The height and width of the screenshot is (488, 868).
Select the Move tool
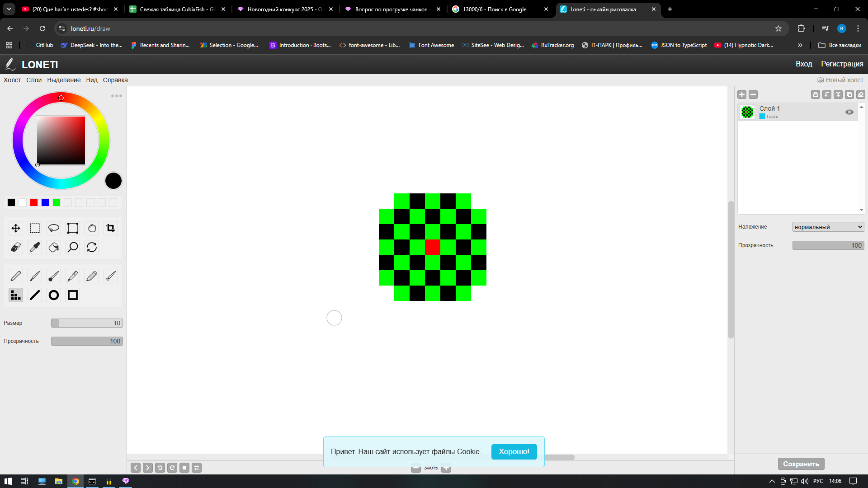16,228
